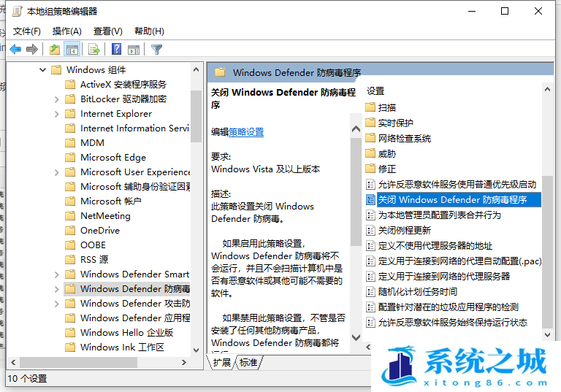Click the 修正 folder icon
This screenshot has width=561, height=392.
(x=370, y=168)
